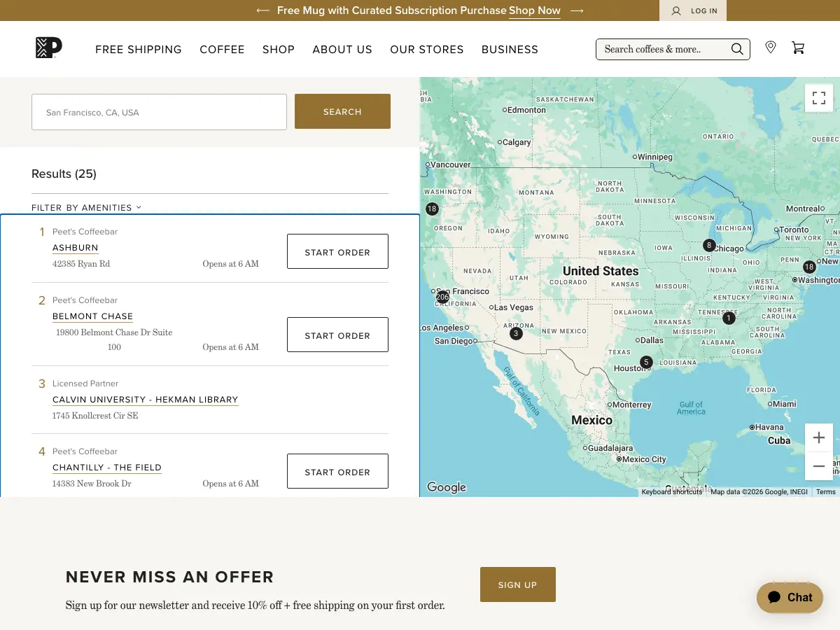Open the Shop menu
840x630 pixels.
pyautogui.click(x=279, y=50)
